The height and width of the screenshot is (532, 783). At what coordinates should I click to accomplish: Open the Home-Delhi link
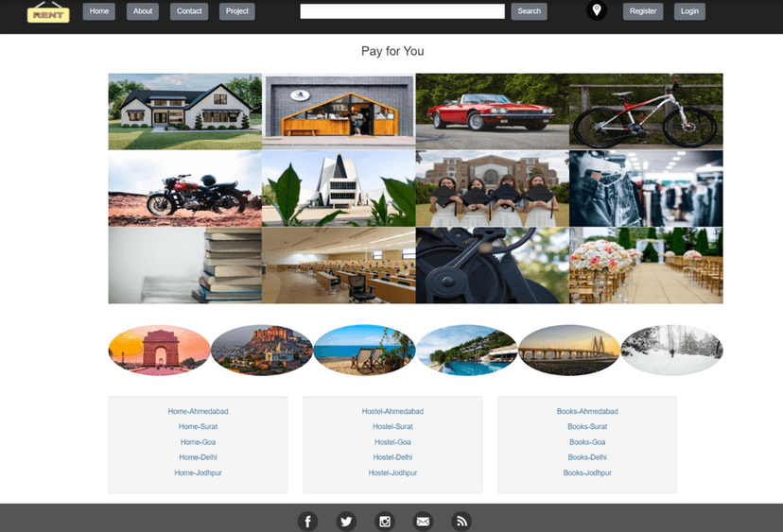[199, 457]
